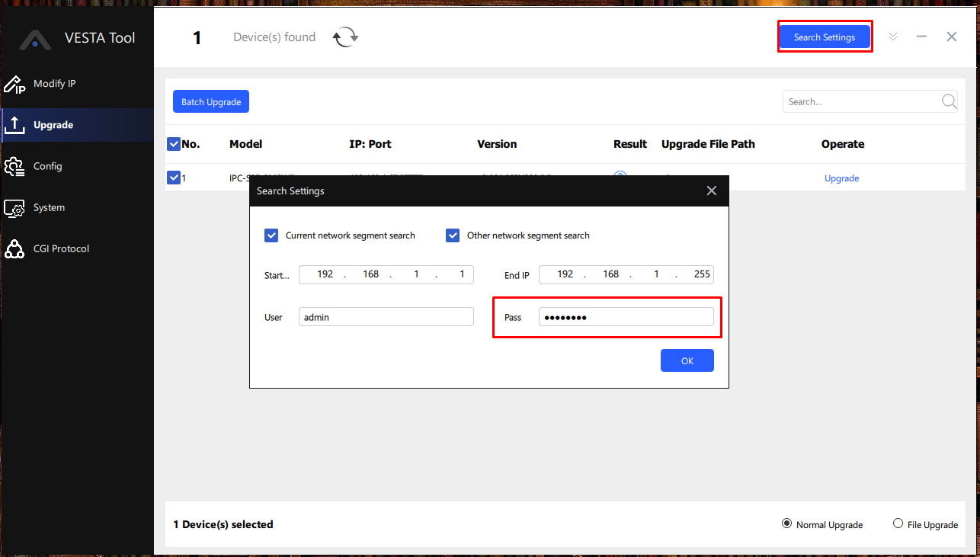Click the Modify IP sidebar icon
The height and width of the screenshot is (557, 980).
coord(14,85)
